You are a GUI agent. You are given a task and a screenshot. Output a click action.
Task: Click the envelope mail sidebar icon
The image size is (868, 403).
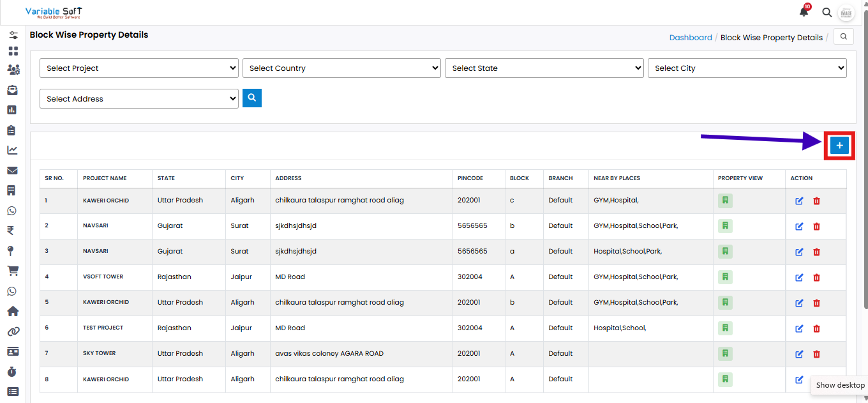coord(13,171)
